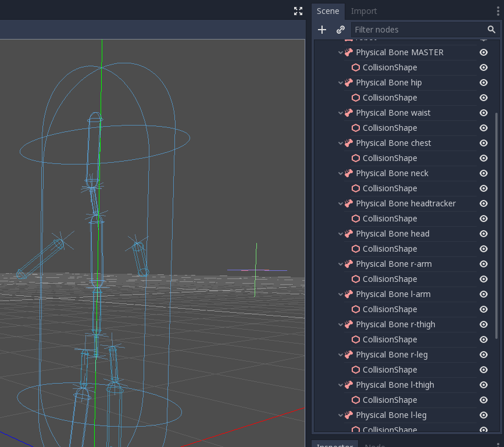Click CollisionShape icon under Physical Bone r-arm

click(x=356, y=279)
